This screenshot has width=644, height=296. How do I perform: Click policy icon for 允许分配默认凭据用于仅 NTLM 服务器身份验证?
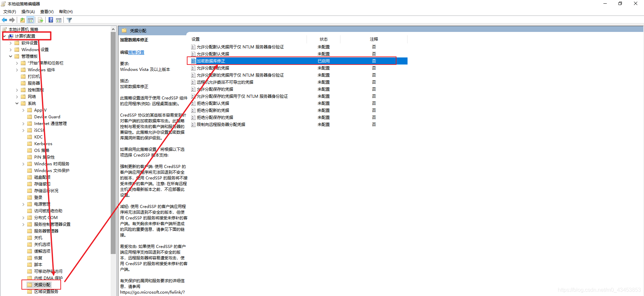193,47
